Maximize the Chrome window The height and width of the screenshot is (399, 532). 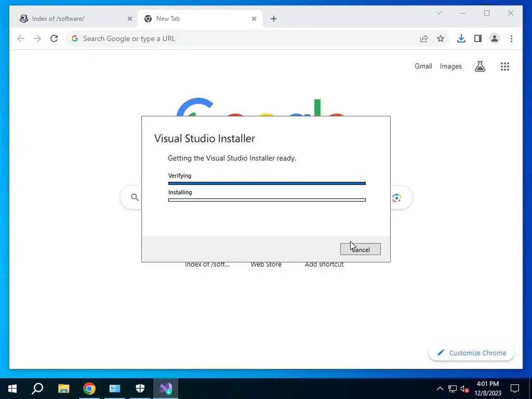486,13
